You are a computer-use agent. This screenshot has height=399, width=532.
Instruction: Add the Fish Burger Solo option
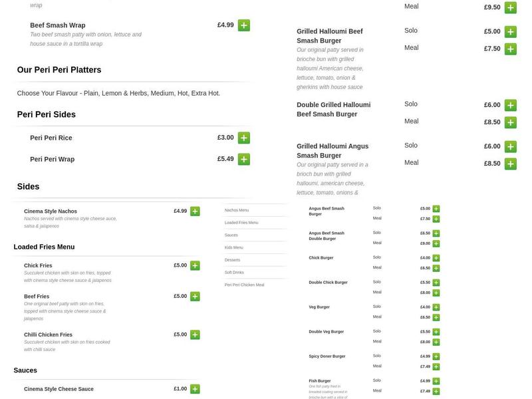(x=436, y=380)
